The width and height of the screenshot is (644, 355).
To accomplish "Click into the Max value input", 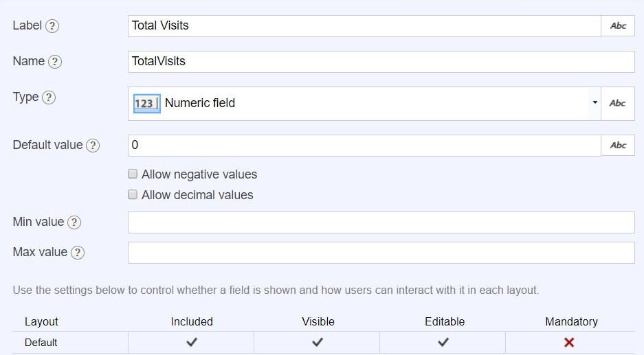I will pyautogui.click(x=381, y=253).
